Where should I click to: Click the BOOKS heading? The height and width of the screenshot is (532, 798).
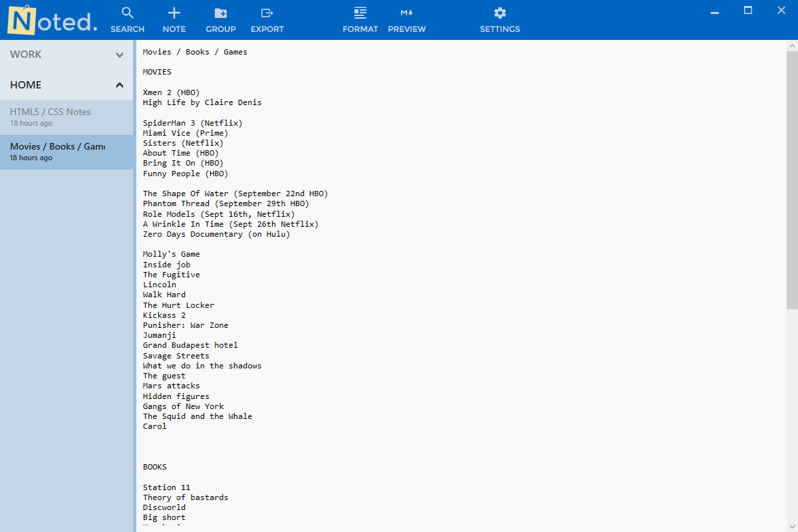tap(155, 467)
